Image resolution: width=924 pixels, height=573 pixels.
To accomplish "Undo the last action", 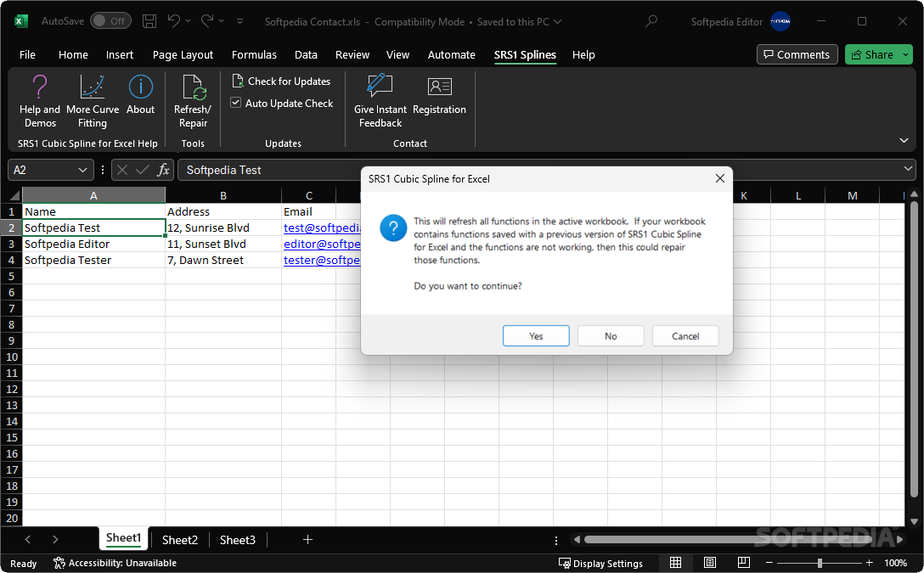I will coord(173,21).
